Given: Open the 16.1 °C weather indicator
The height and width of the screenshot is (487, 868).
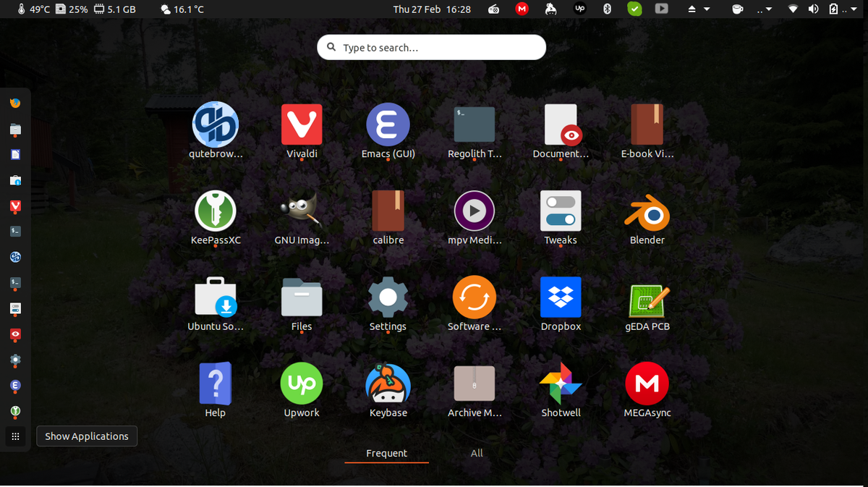Looking at the screenshot, I should [182, 9].
